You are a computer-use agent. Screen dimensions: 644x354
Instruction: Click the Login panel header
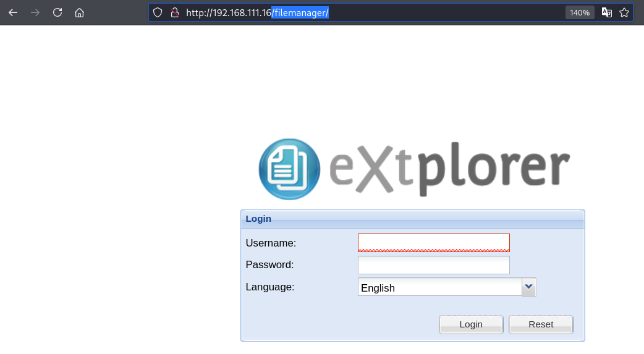click(x=413, y=219)
